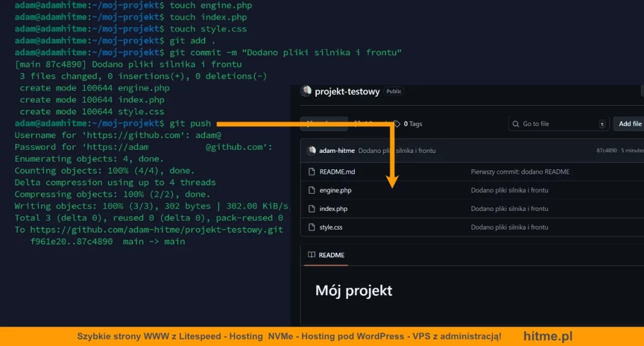Click 'Compressing objects: 100% (2/2)' line
This screenshot has width=644, height=346.
tap(113, 194)
